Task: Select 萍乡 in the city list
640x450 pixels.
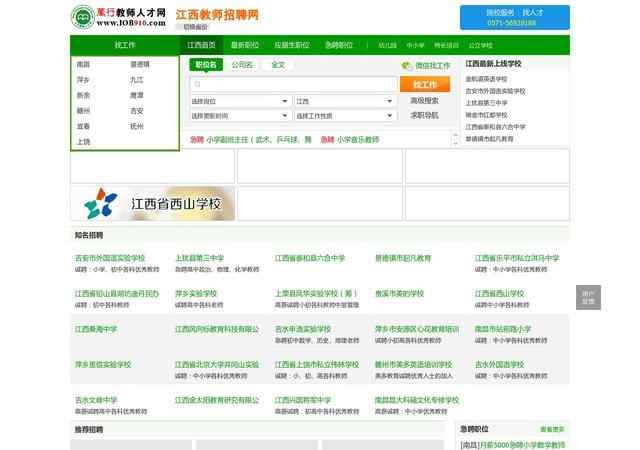Action: pyautogui.click(x=83, y=80)
